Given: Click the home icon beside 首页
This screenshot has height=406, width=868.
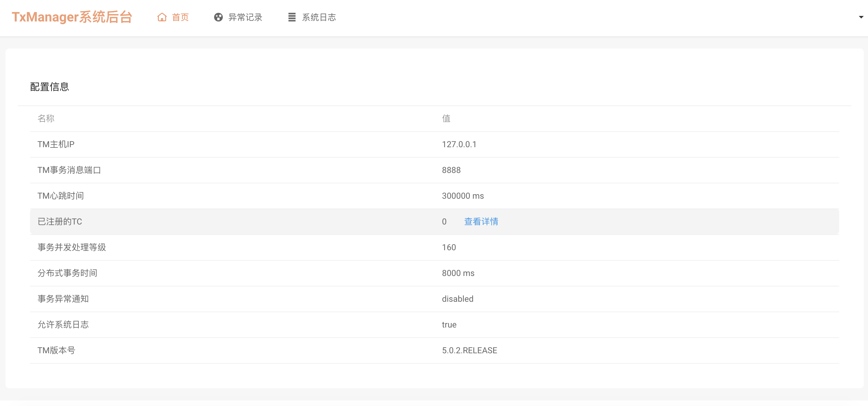Looking at the screenshot, I should 162,17.
